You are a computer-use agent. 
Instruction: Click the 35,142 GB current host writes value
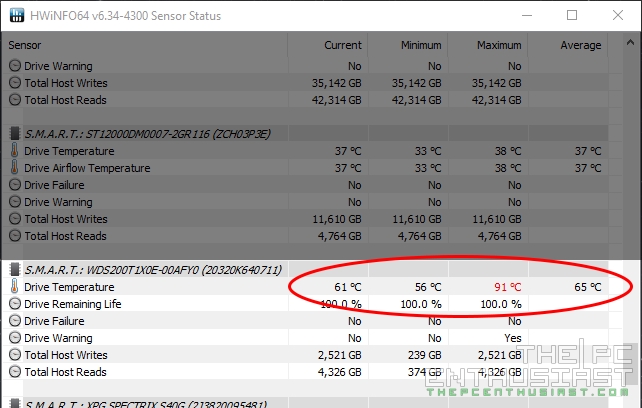click(x=337, y=83)
